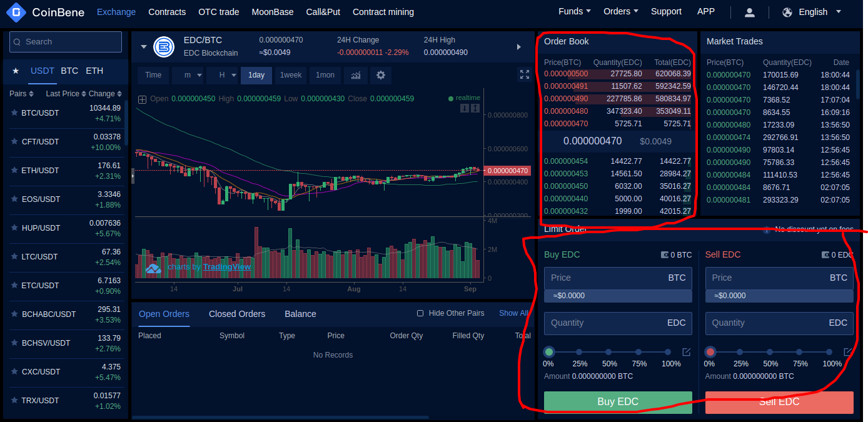Favorite the LTC/USDT pair star
The image size is (868, 422).
click(x=14, y=257)
